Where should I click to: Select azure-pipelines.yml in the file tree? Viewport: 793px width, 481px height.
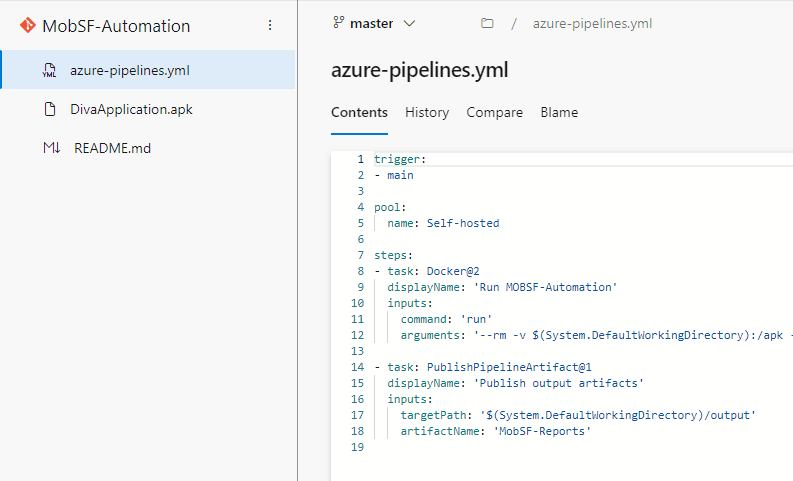(x=148, y=70)
